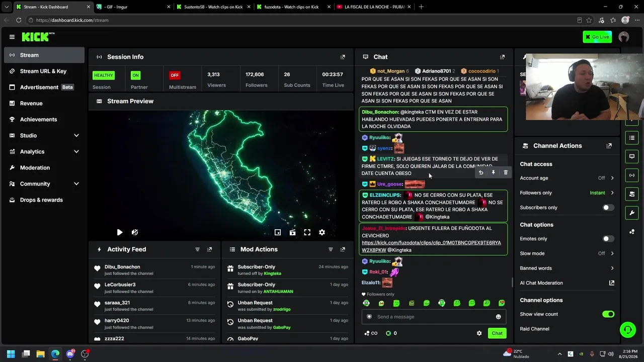The width and height of the screenshot is (644, 362).
Task: Open AI Chat Moderation external link
Action: pos(612,283)
